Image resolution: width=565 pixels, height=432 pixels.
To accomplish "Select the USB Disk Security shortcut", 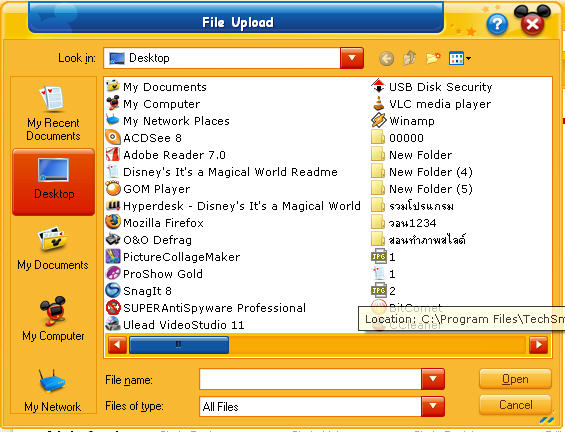I will click(x=432, y=87).
